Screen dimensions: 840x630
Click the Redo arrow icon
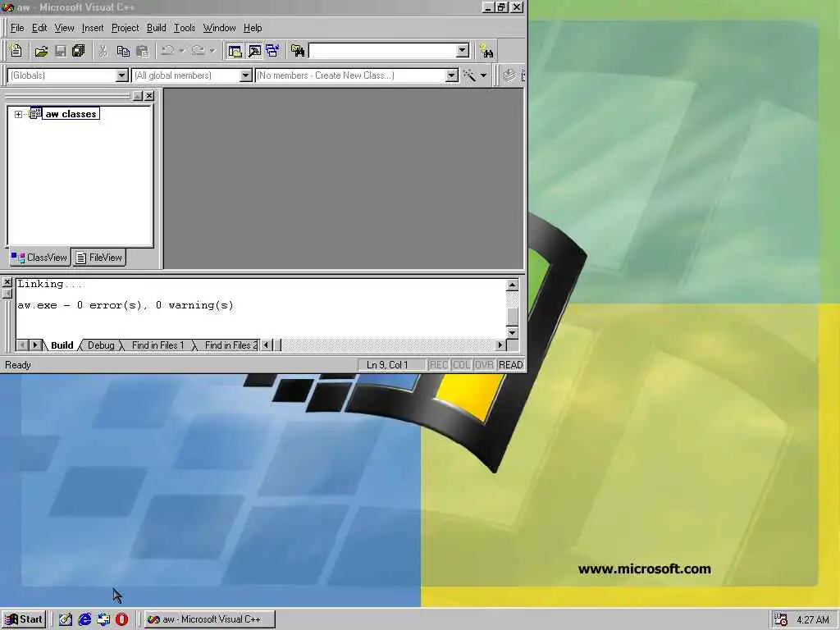coord(198,51)
